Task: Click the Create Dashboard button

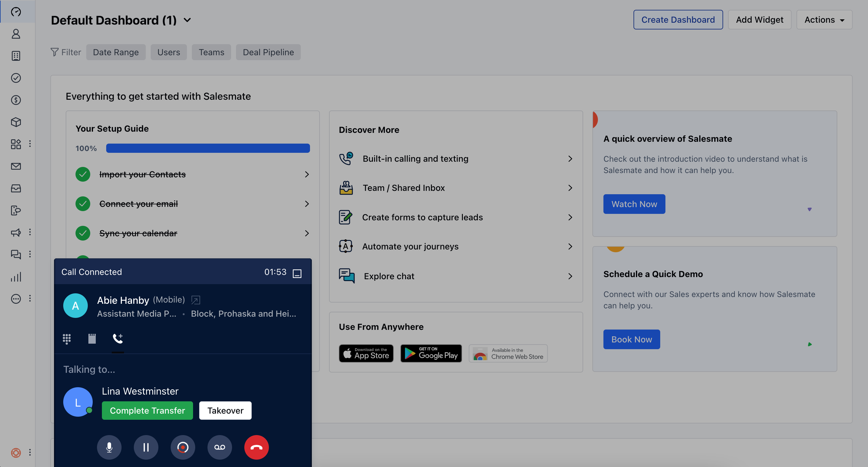Action: (678, 20)
